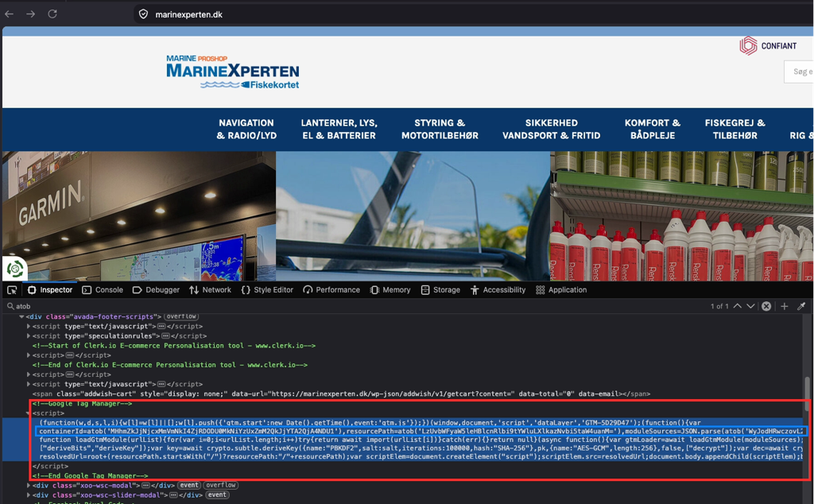Open the shield tracking protection icon

click(143, 14)
